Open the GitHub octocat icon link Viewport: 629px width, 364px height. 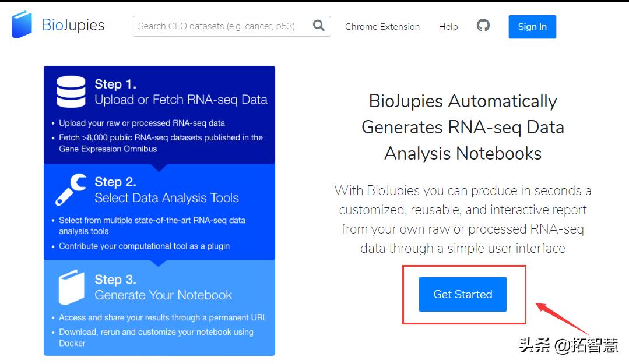pos(483,26)
